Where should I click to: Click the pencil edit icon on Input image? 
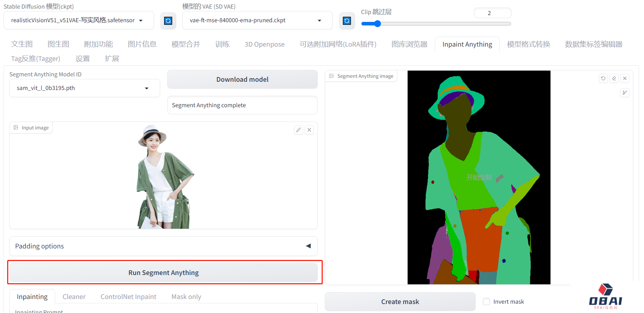tap(298, 130)
